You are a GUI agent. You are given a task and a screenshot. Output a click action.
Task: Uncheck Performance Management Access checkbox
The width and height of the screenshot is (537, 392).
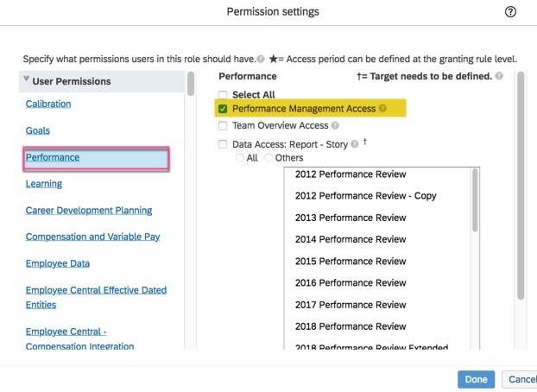coord(223,109)
